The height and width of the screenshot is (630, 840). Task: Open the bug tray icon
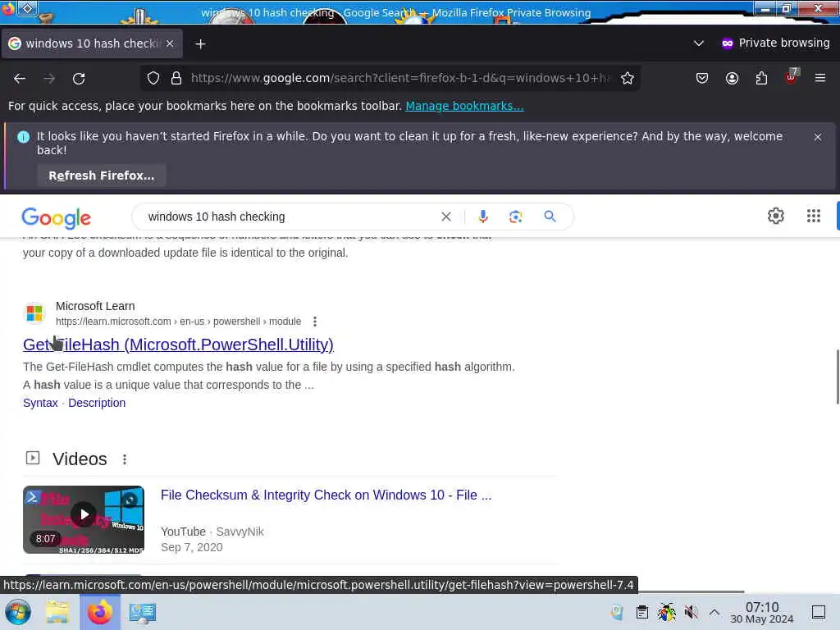coord(667,612)
